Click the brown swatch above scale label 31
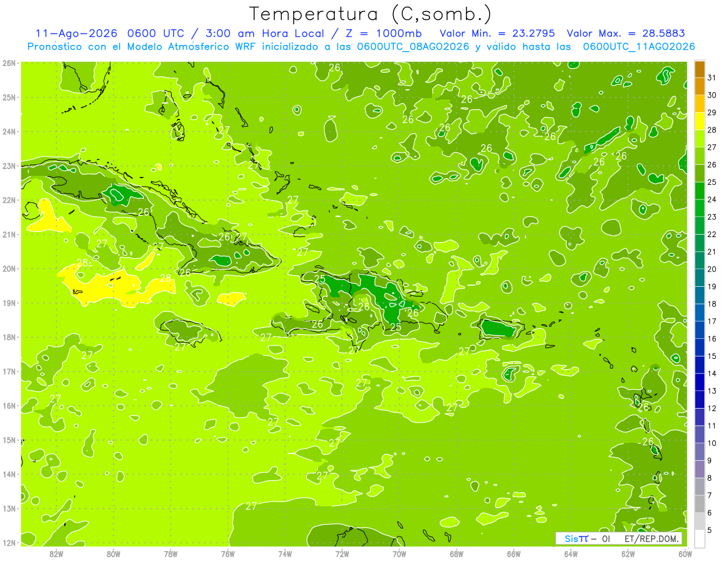The width and height of the screenshot is (728, 562). (699, 69)
